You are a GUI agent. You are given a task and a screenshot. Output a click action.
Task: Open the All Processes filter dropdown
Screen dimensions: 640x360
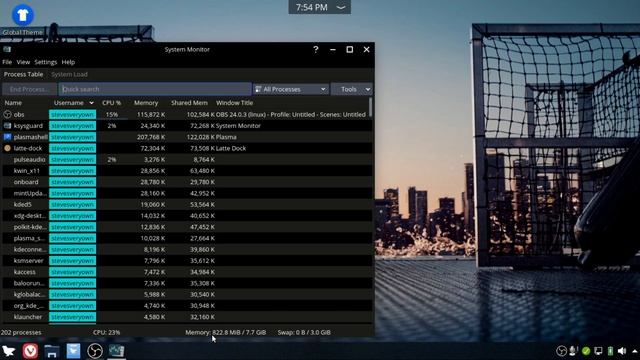(291, 89)
